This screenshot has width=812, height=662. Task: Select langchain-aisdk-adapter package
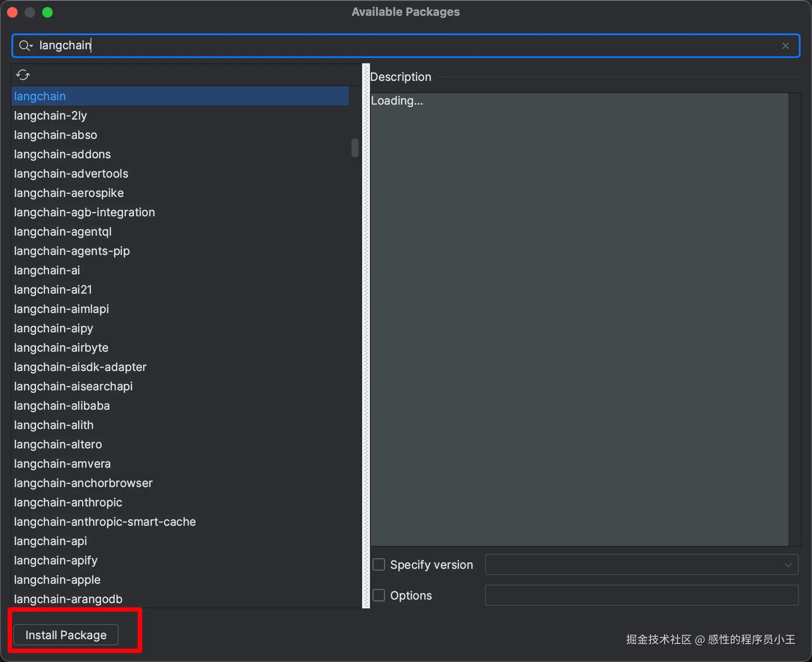point(180,367)
